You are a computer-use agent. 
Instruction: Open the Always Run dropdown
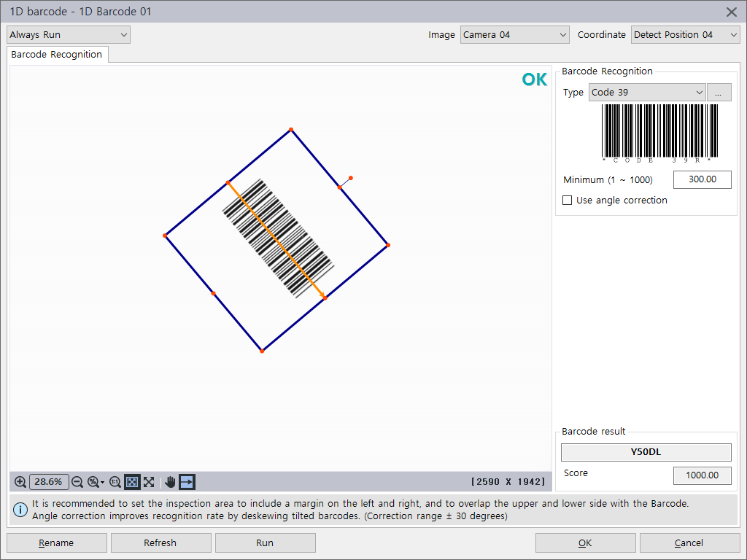tap(69, 35)
